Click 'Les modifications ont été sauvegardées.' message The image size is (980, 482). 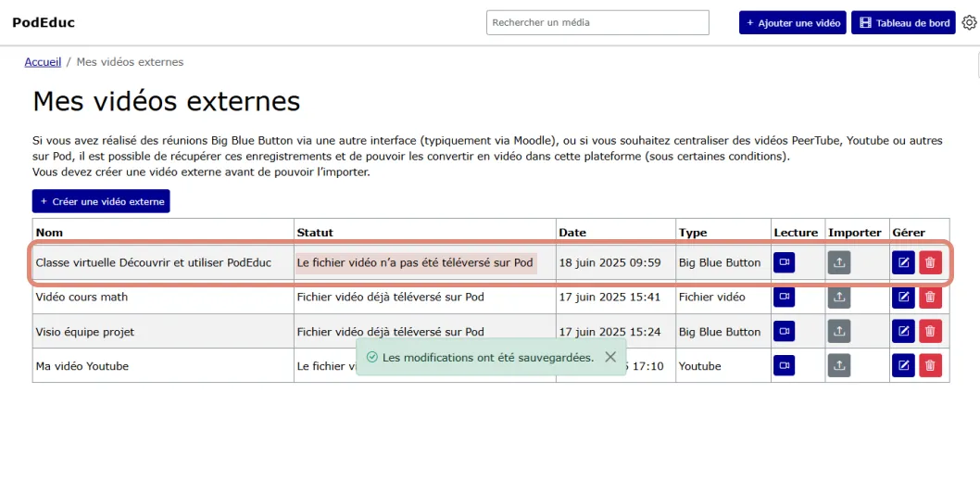[x=488, y=357]
